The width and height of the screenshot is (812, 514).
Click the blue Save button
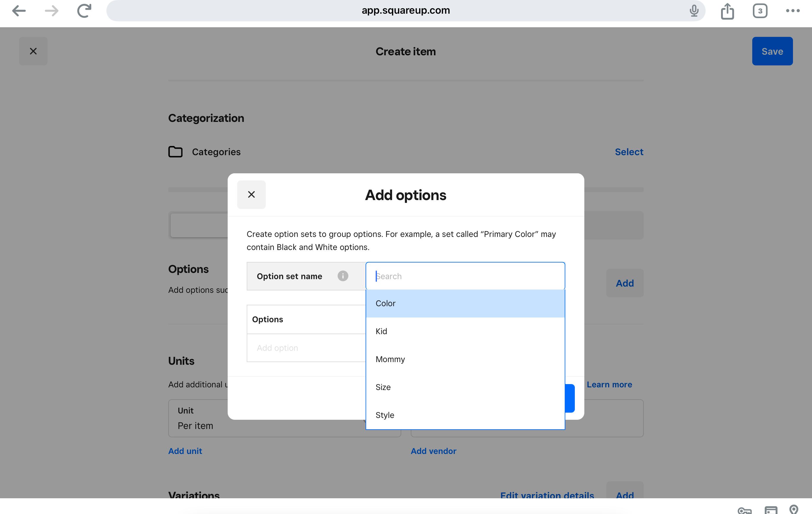772,51
